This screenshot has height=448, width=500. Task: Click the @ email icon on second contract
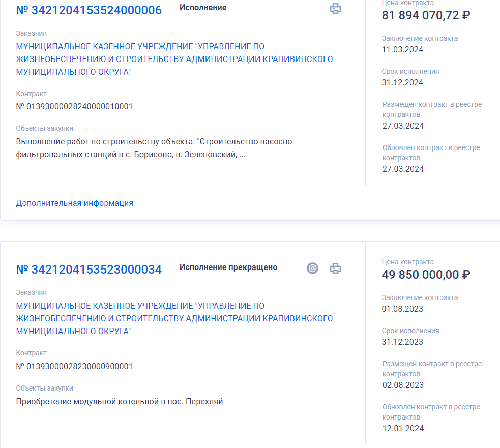[x=312, y=268]
